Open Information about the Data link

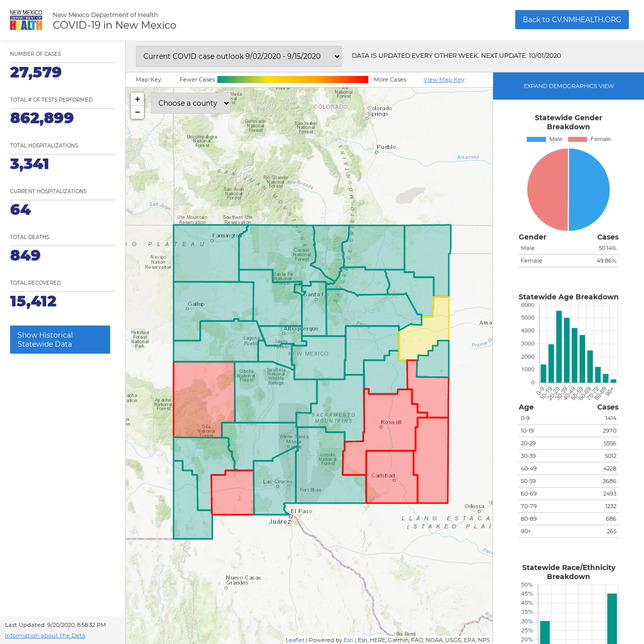45,635
